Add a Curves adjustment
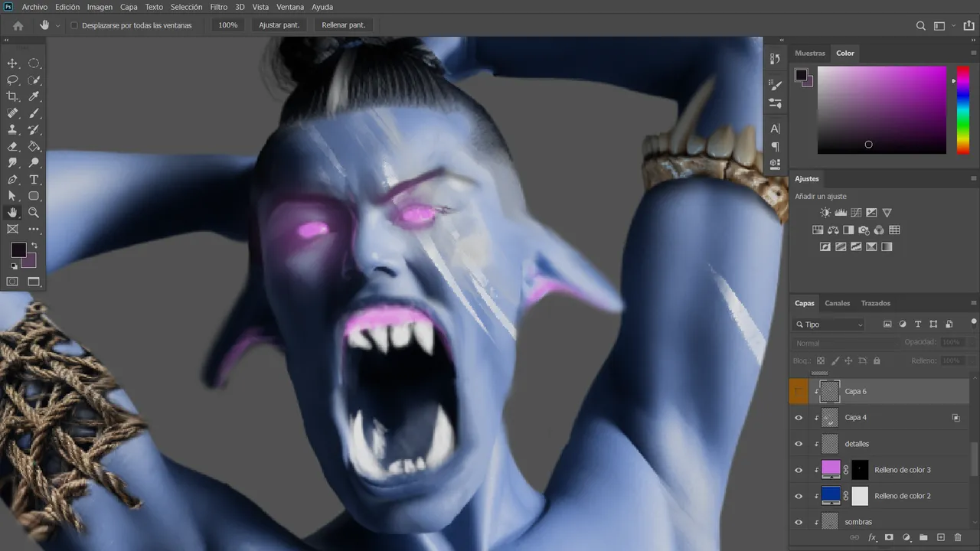This screenshot has height=551, width=980. coord(856,213)
